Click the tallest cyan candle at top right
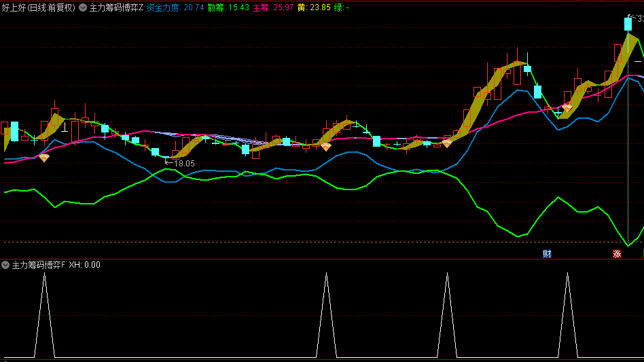Screen dimensions: 644x362 click(628, 24)
